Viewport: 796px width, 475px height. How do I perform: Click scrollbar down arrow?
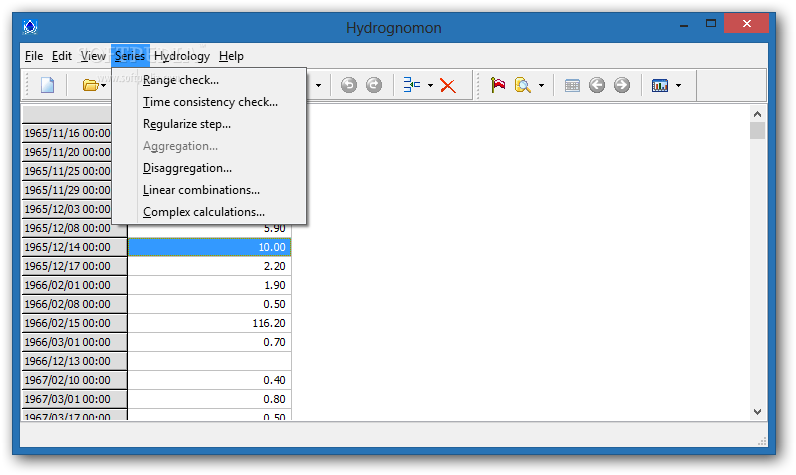coord(757,412)
